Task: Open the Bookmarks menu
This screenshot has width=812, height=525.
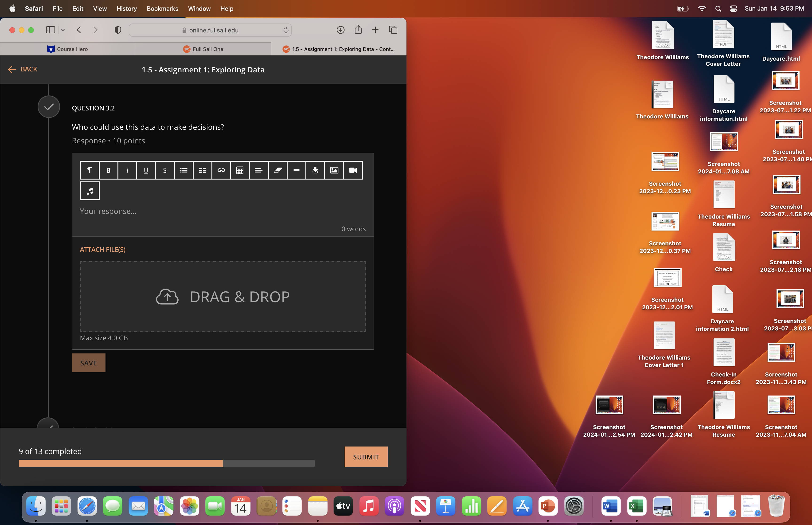Action: [162, 8]
